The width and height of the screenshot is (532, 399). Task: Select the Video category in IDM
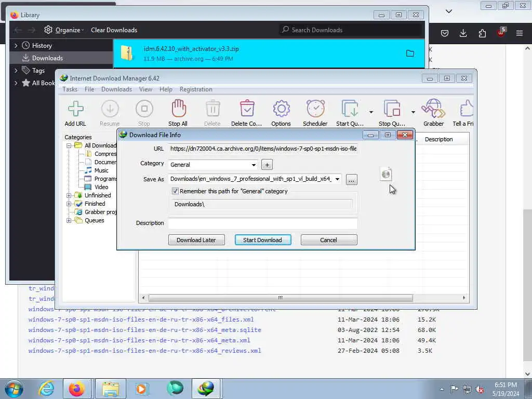[x=101, y=187]
